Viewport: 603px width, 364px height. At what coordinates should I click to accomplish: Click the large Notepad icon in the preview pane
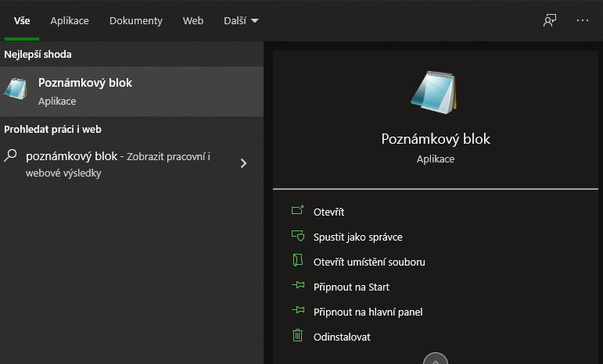tap(433, 93)
